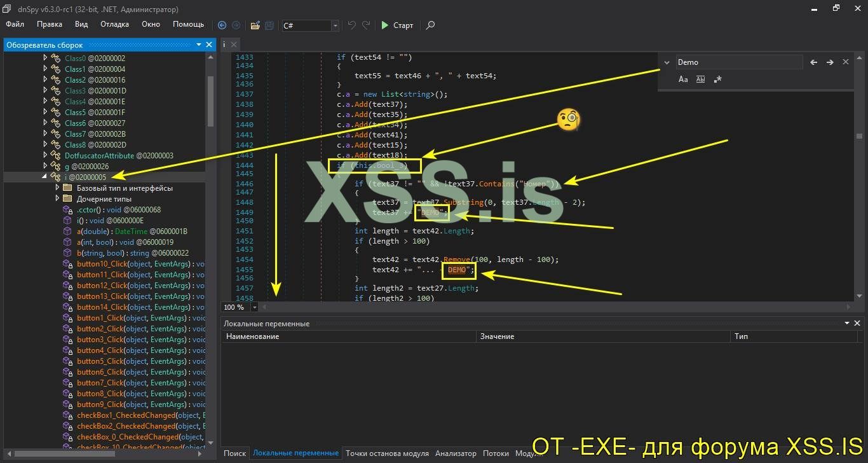Open the Отладка menu
The height and width of the screenshot is (463, 868).
point(114,24)
